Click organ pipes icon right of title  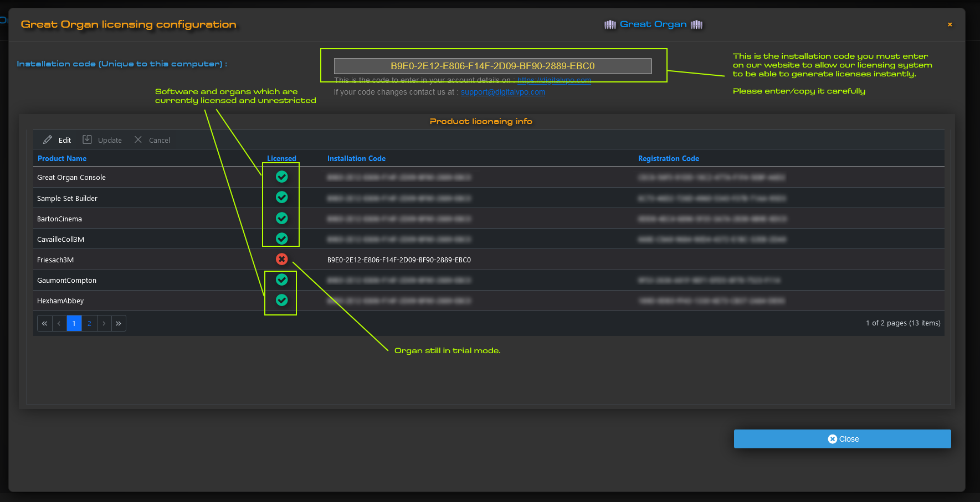[696, 24]
